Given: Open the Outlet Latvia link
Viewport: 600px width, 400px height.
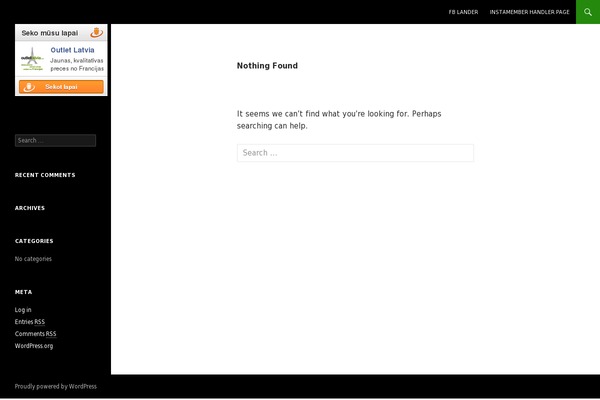Looking at the screenshot, I should (x=72, y=50).
